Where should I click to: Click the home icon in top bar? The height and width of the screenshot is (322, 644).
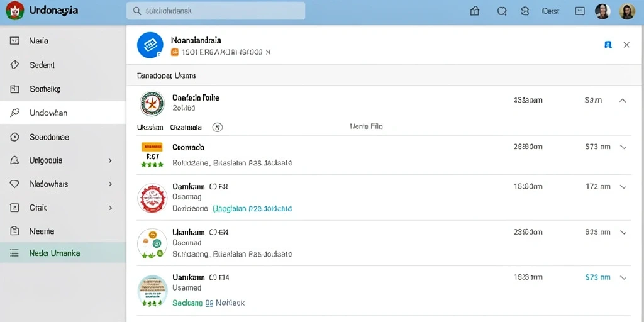pyautogui.click(x=474, y=11)
